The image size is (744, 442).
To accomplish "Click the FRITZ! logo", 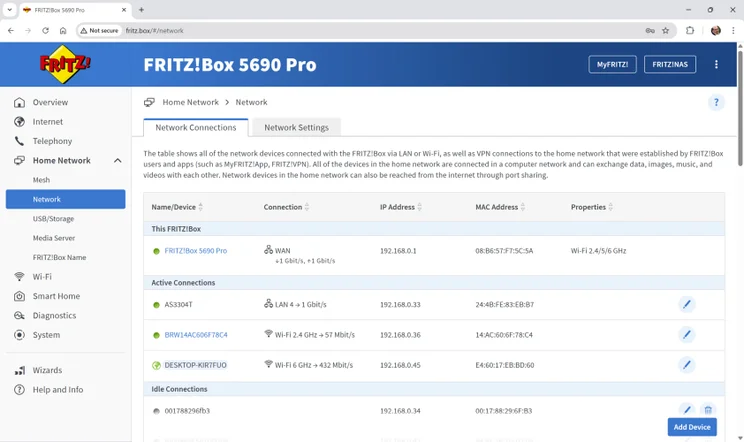I will click(x=65, y=65).
